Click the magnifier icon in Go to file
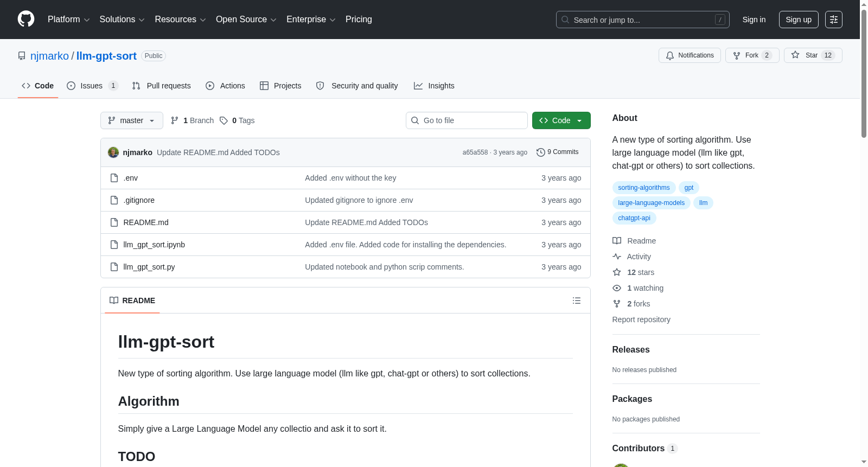The height and width of the screenshot is (467, 868). tap(415, 120)
